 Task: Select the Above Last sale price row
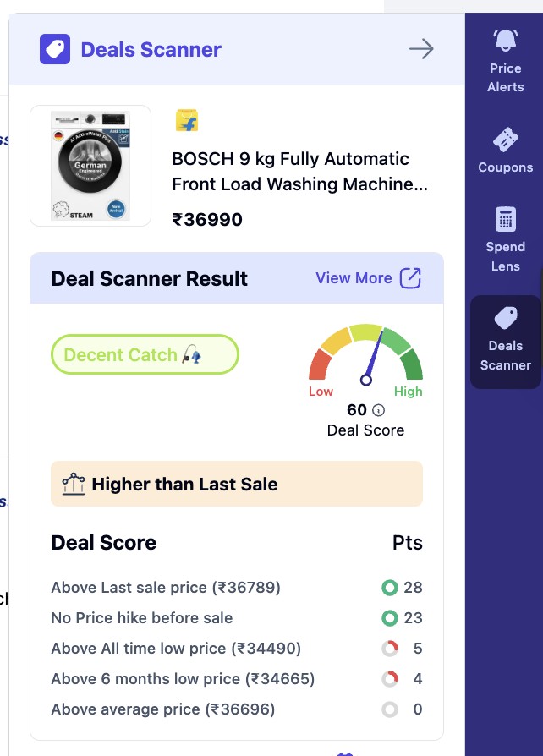(x=237, y=587)
